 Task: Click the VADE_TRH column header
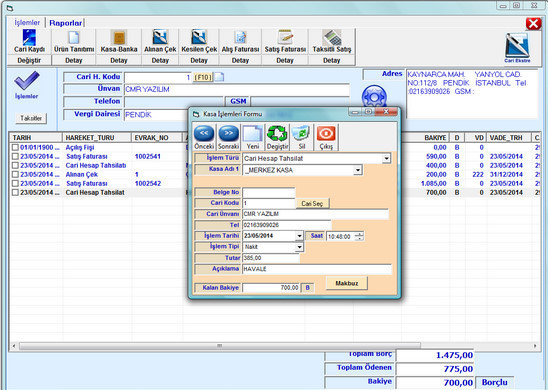[509, 138]
